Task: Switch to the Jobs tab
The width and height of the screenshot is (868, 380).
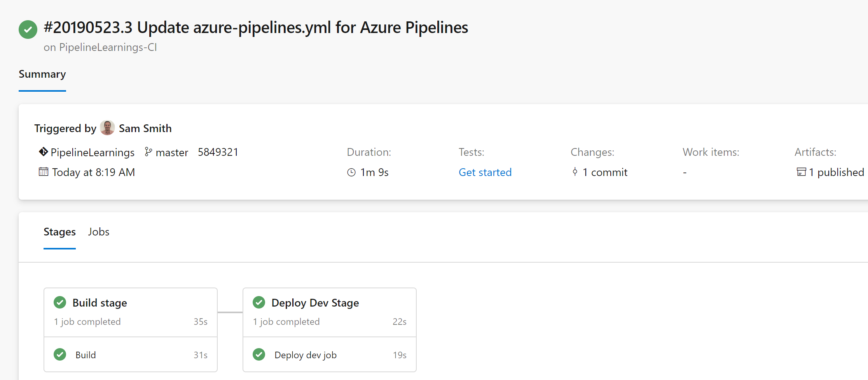Action: 99,232
